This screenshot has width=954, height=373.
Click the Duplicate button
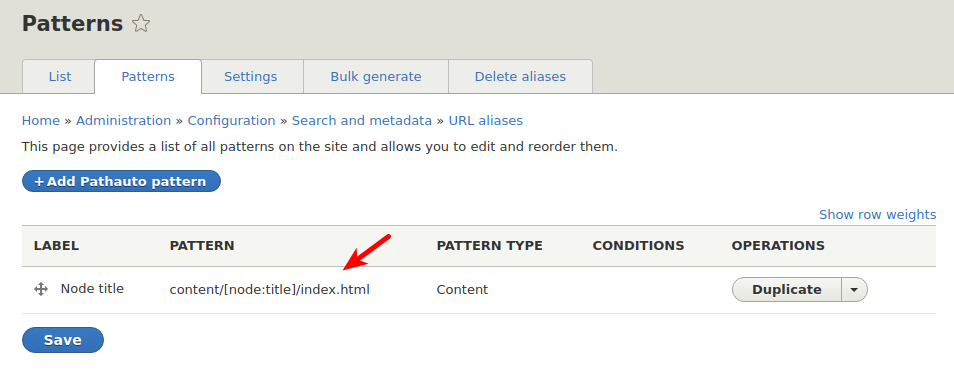coord(787,290)
